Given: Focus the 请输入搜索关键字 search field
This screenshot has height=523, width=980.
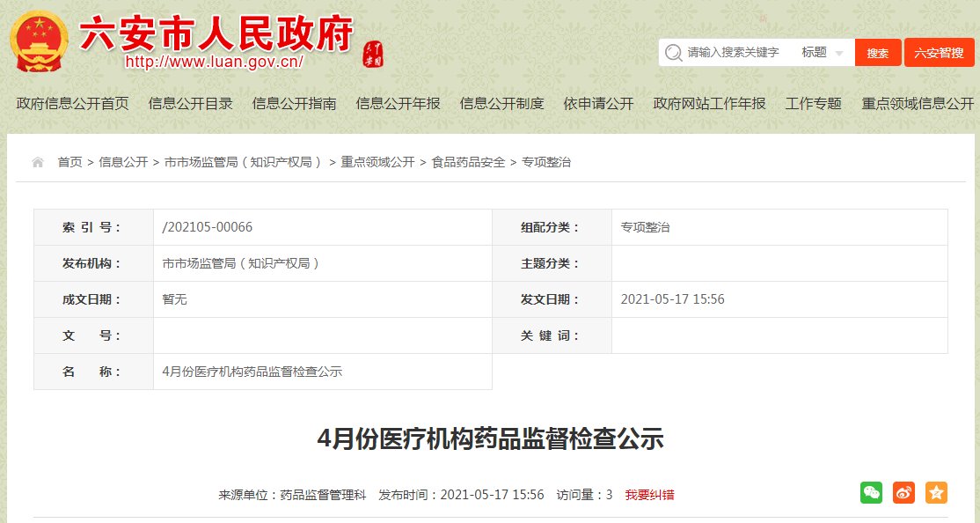Looking at the screenshot, I should pyautogui.click(x=733, y=53).
